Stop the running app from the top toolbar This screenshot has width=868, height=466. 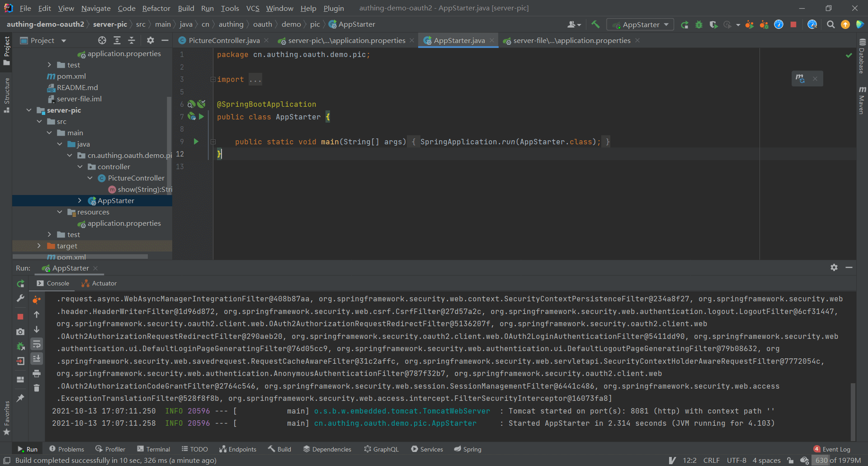[x=793, y=24]
